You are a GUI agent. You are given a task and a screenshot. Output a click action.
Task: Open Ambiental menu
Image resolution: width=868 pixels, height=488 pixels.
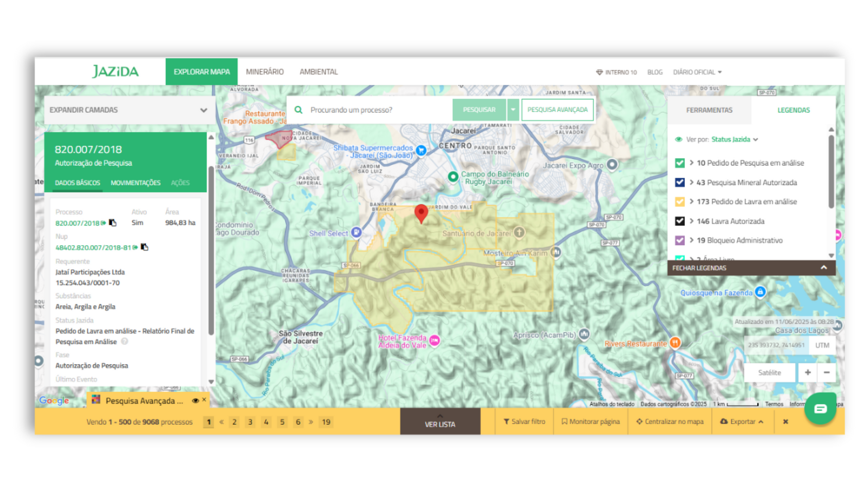point(319,72)
